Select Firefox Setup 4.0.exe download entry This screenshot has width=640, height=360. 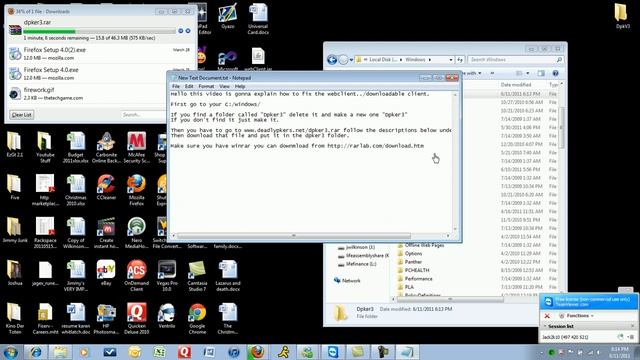pyautogui.click(x=99, y=73)
